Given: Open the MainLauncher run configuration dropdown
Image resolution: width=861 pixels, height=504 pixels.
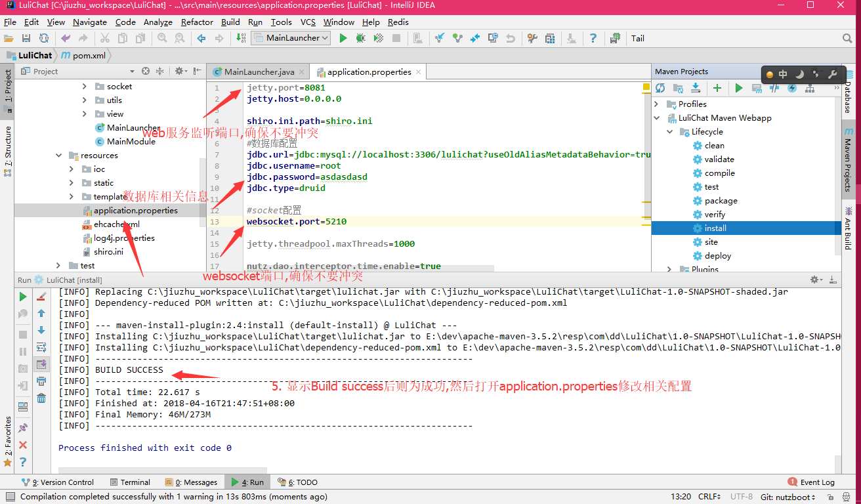Looking at the screenshot, I should pos(291,38).
